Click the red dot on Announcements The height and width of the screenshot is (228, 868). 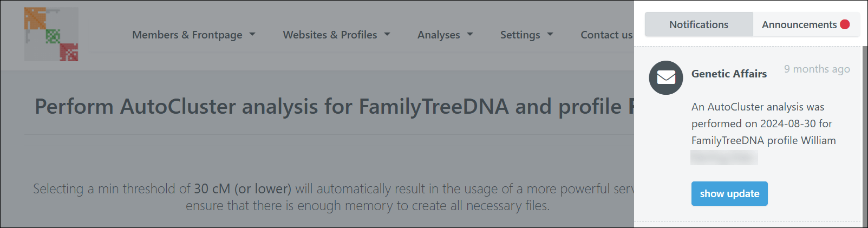pos(845,24)
